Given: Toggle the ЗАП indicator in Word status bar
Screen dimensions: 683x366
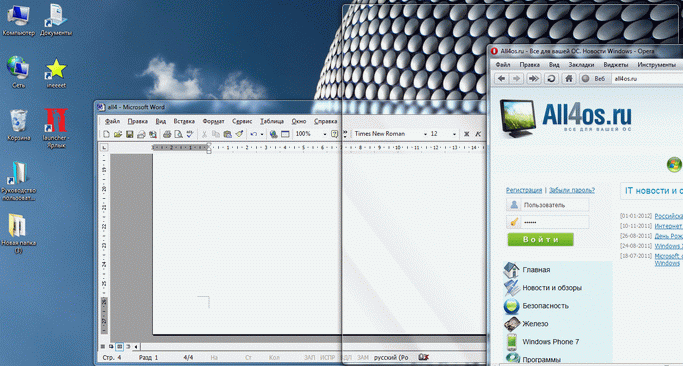Looking at the screenshot, I should point(310,357).
